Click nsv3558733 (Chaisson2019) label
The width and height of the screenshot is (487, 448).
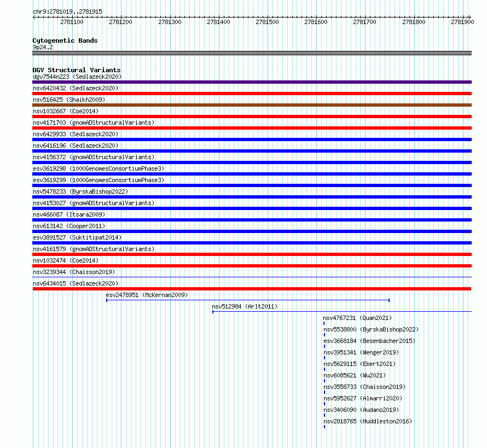click(364, 387)
